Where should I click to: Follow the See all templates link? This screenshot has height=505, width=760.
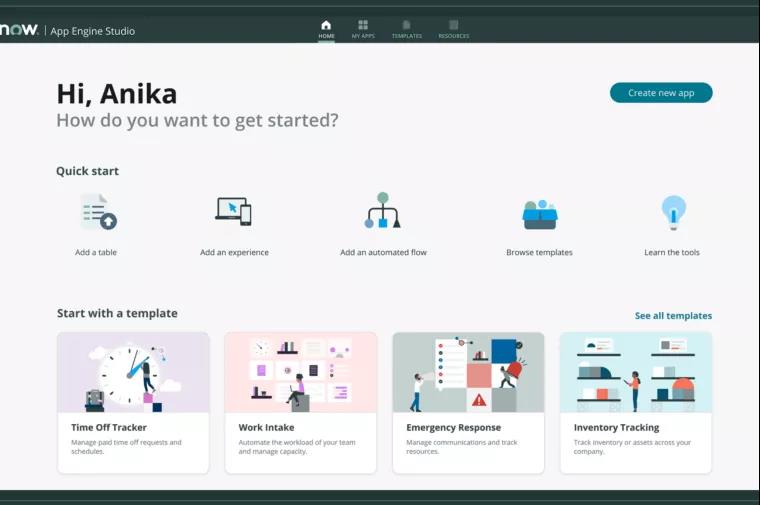(673, 316)
